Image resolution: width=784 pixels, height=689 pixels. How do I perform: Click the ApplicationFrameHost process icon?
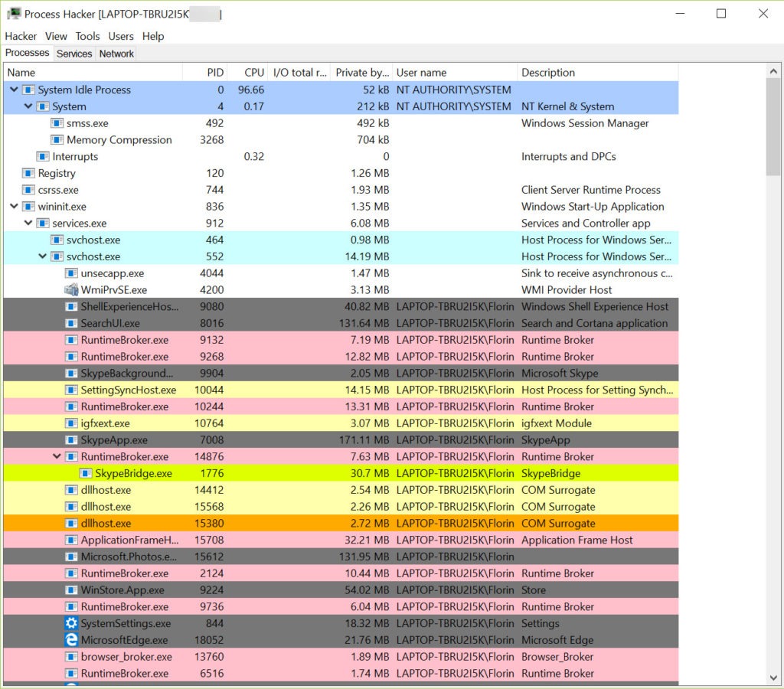[71, 540]
